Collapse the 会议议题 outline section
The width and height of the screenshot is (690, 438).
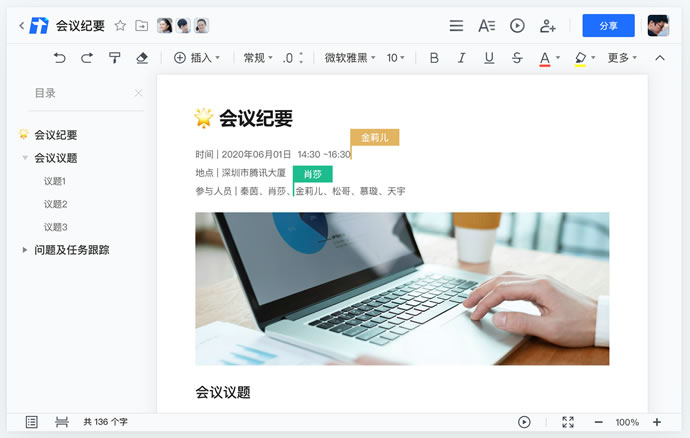pyautogui.click(x=25, y=158)
